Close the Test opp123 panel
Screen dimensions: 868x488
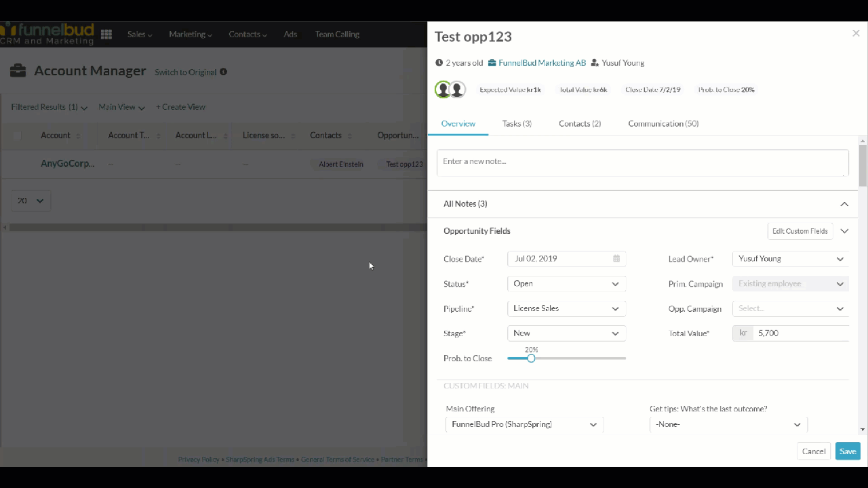pos(856,33)
